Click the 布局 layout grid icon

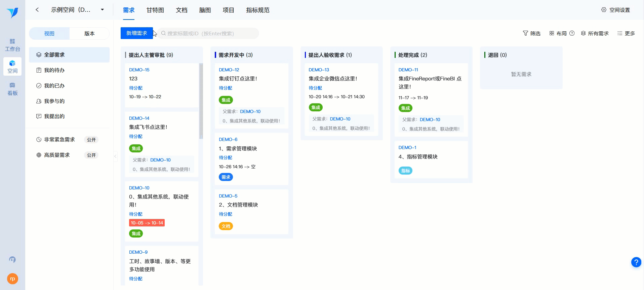tap(552, 33)
